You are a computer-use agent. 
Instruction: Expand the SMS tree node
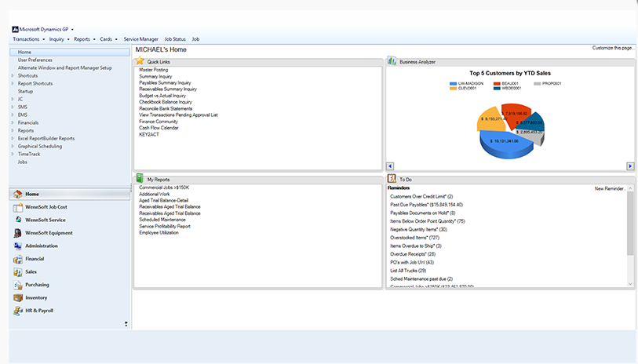coord(13,107)
